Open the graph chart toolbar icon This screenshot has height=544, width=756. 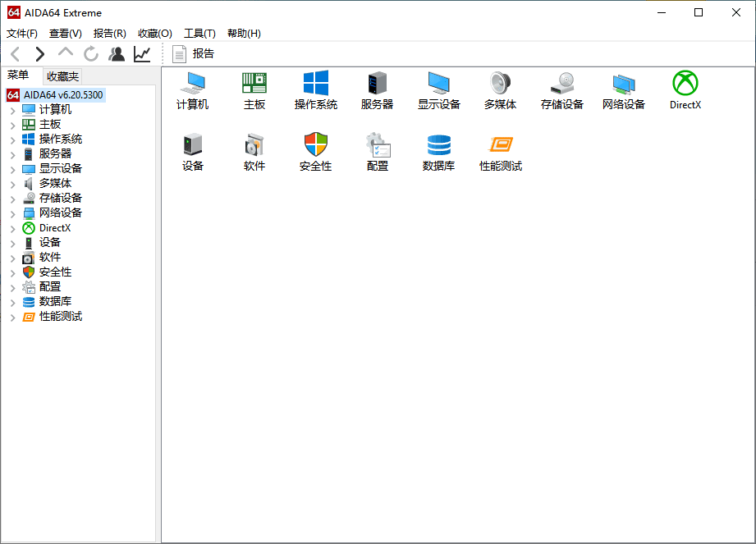pyautogui.click(x=142, y=54)
